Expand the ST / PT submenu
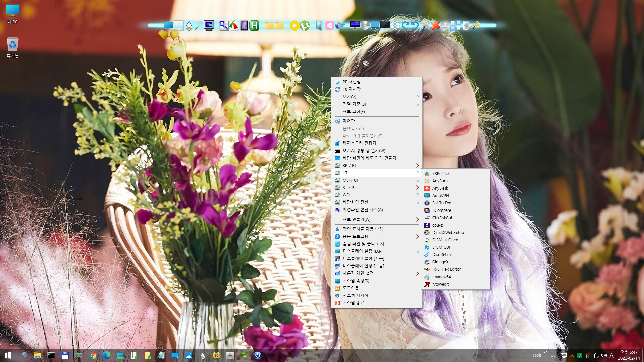Image resolution: width=644 pixels, height=362 pixels. point(377,187)
